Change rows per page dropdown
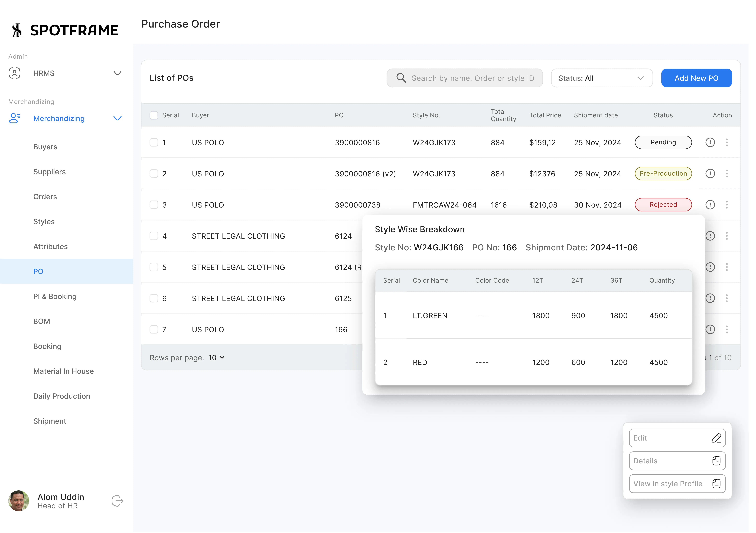This screenshot has width=756, height=533. point(217,358)
